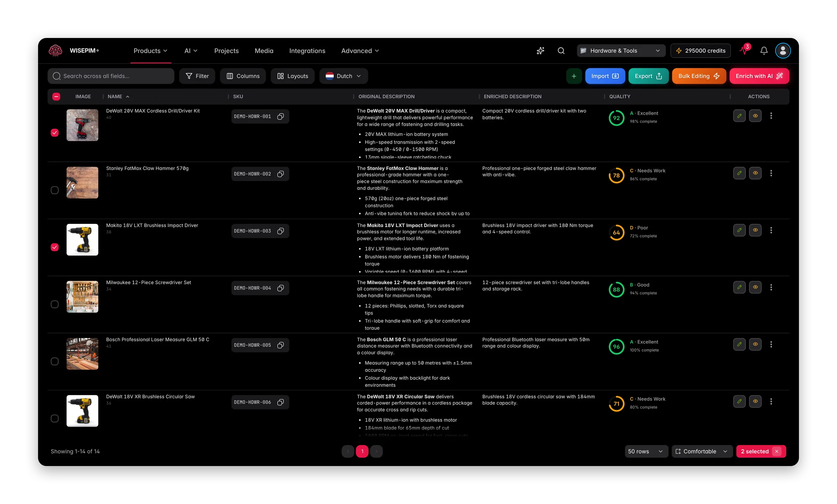Open more actions for Bosch Laser Measure
The width and height of the screenshot is (837, 504).
(771, 344)
